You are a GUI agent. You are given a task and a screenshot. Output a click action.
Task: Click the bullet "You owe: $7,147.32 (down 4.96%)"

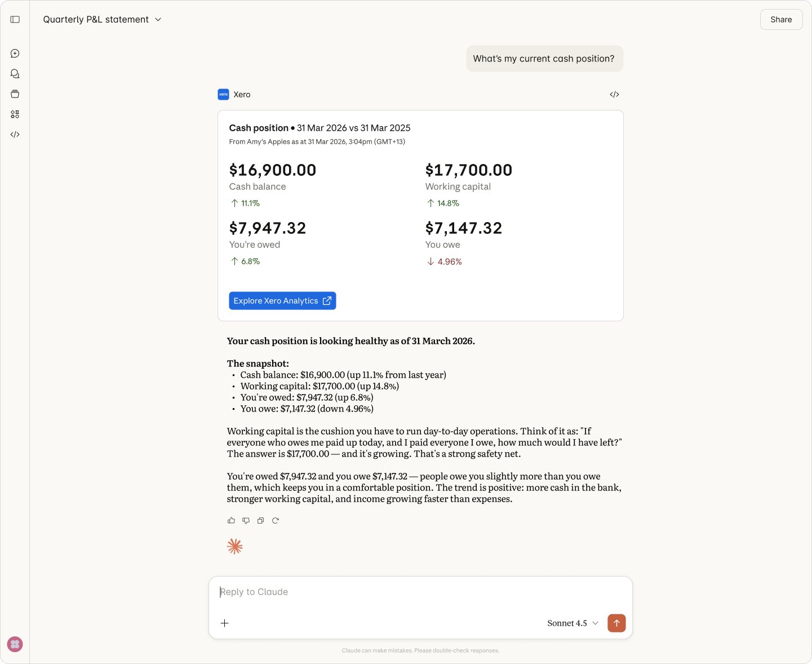(x=307, y=409)
